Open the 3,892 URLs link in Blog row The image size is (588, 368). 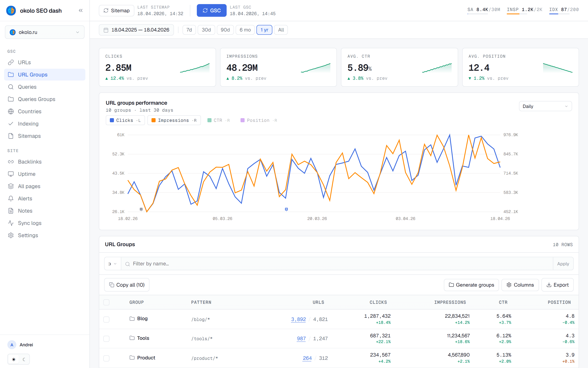coord(298,319)
